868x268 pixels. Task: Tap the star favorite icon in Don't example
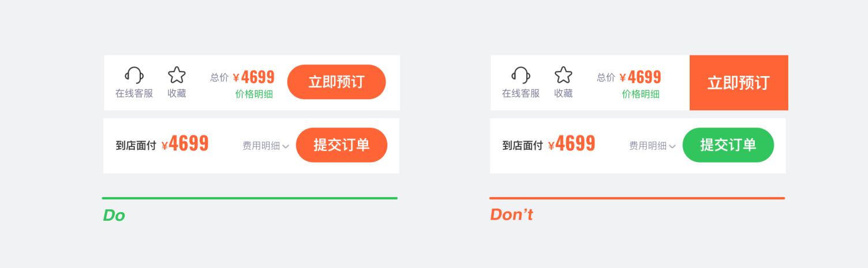pyautogui.click(x=563, y=75)
